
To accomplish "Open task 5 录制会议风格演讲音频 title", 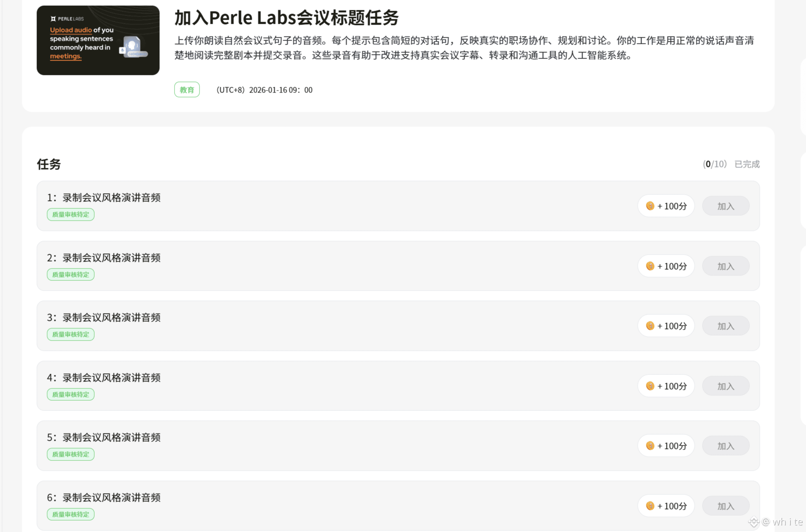I will click(x=111, y=437).
